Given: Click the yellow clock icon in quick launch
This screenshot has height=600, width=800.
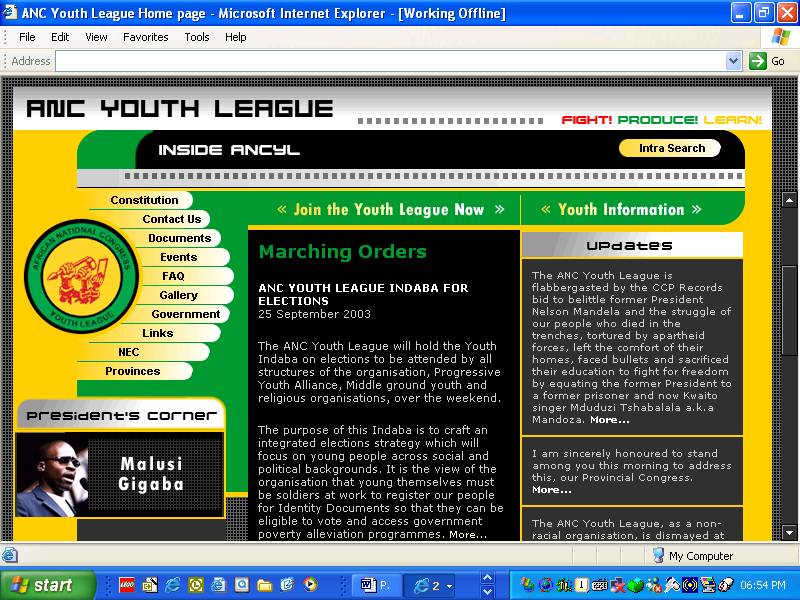Looking at the screenshot, I should point(195,585).
